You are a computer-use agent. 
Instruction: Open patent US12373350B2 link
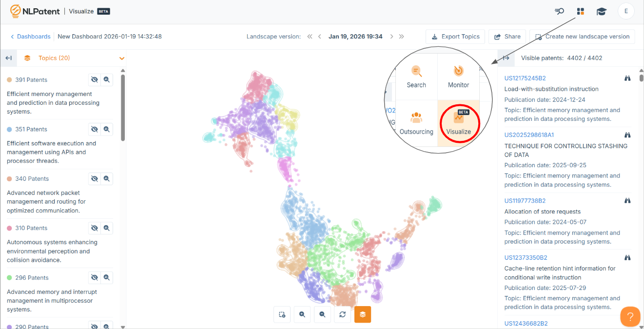click(525, 257)
